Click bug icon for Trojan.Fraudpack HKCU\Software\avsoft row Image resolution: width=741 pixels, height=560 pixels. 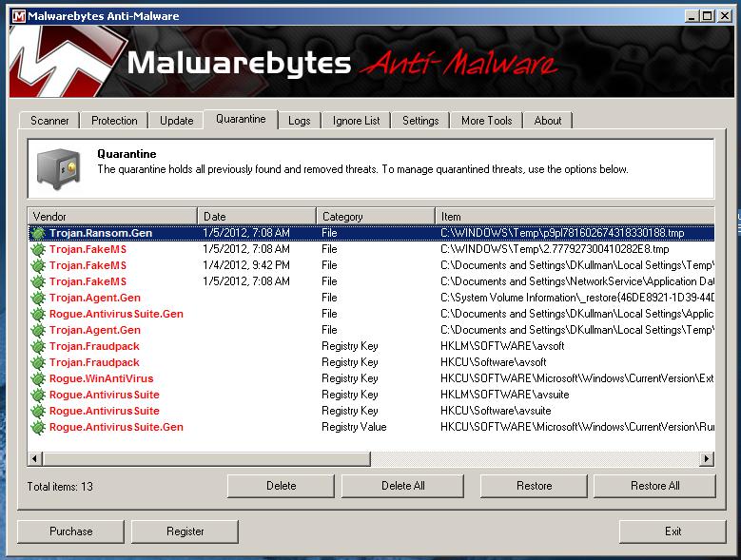pos(38,362)
